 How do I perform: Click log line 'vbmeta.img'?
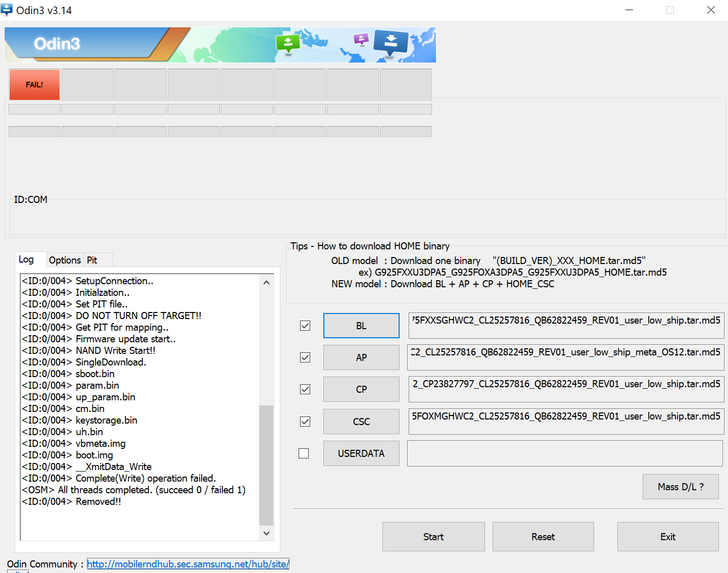point(74,443)
